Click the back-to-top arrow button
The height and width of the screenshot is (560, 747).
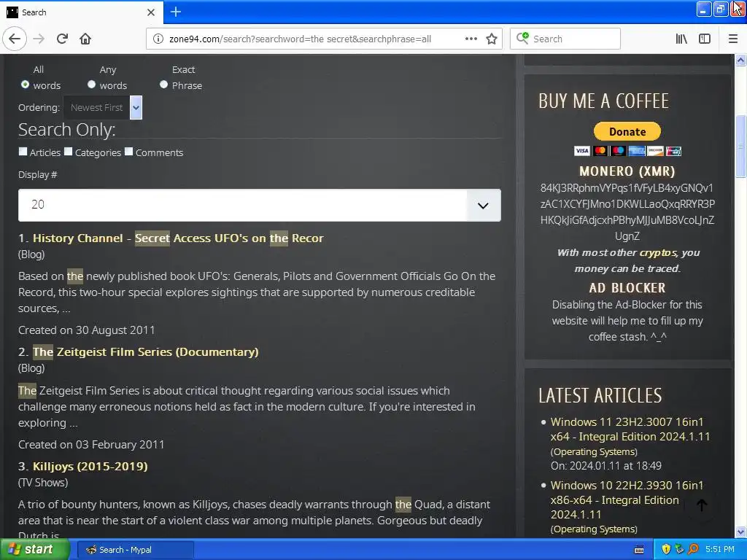(701, 505)
